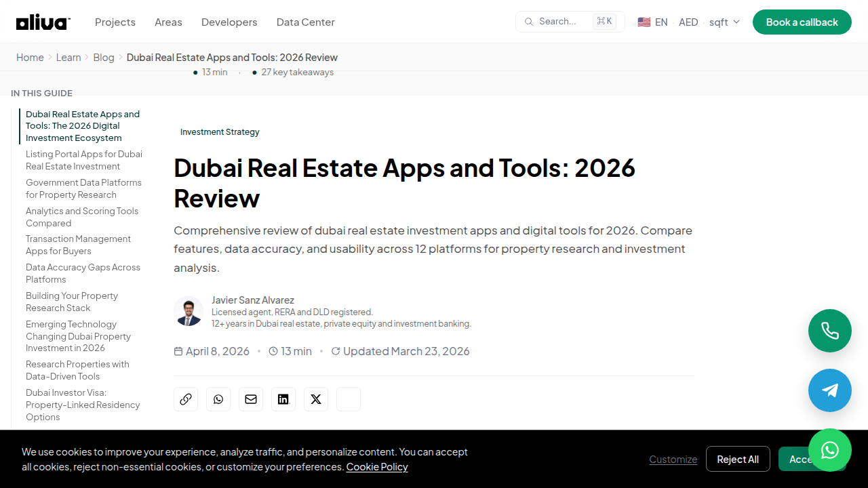Share article via email envelope icon
This screenshot has width=868, height=488.
pyautogui.click(x=251, y=399)
